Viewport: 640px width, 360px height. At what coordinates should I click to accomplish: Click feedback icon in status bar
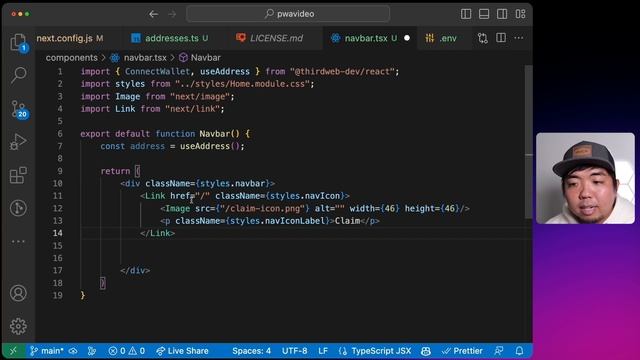pos(499,351)
